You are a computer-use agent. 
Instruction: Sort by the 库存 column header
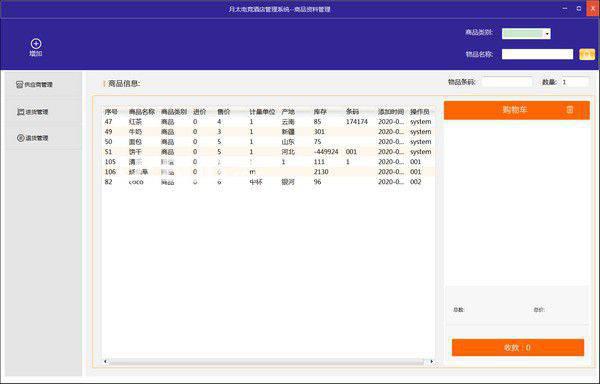pyautogui.click(x=320, y=112)
